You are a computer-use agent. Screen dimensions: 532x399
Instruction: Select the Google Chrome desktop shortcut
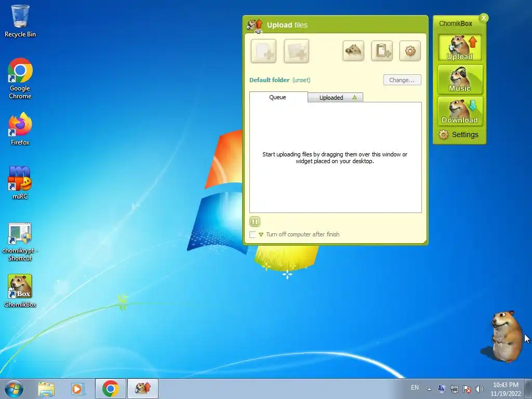tap(20, 79)
